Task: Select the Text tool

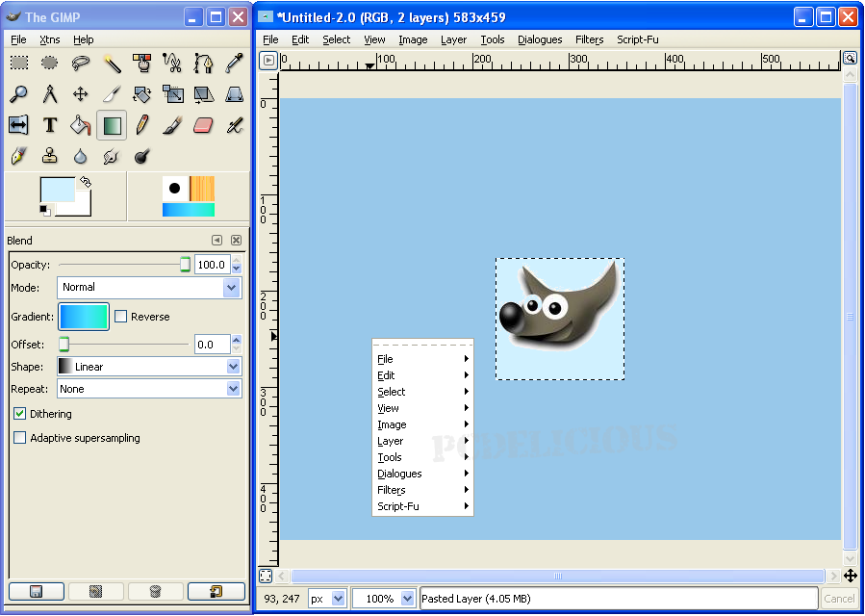Action: coord(50,125)
